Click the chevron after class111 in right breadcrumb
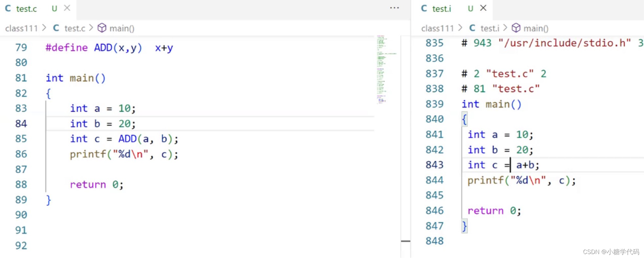Screen dimensions: 644x258 (460, 28)
